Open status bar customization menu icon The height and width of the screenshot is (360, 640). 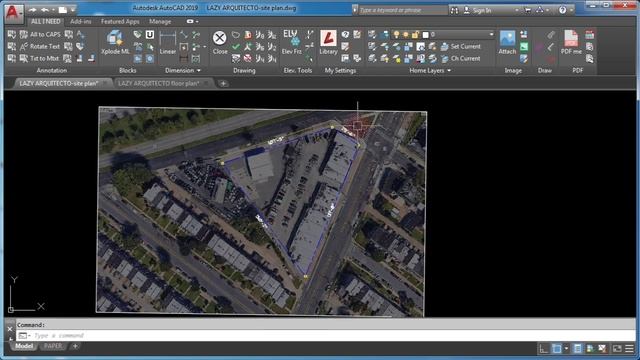(629, 349)
